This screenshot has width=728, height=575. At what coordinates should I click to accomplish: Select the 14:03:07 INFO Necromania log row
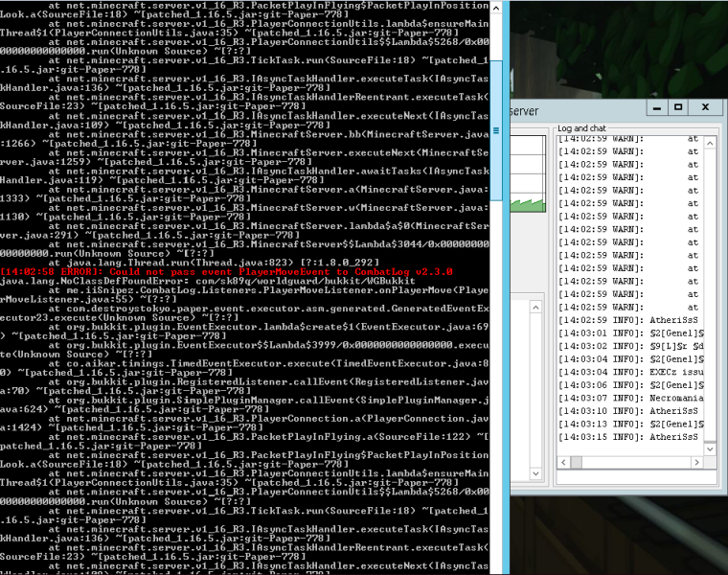tap(631, 398)
